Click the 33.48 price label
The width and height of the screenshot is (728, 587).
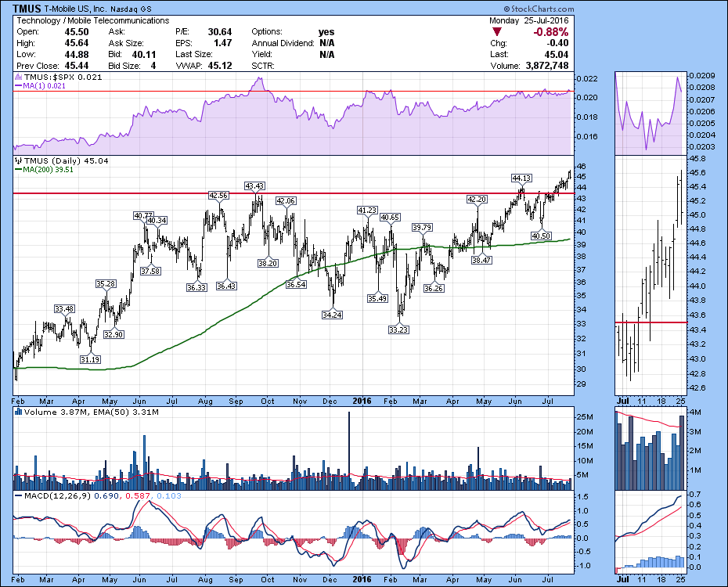(x=64, y=308)
